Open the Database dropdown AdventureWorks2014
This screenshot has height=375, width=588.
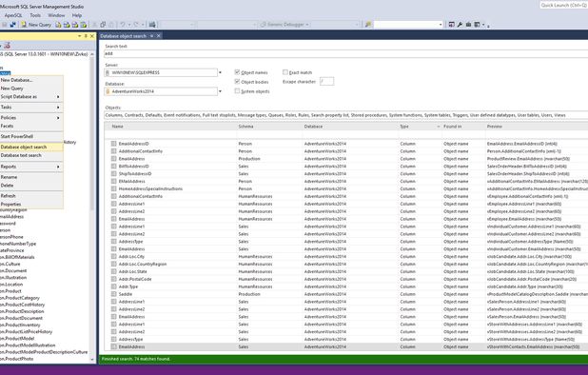click(x=220, y=91)
